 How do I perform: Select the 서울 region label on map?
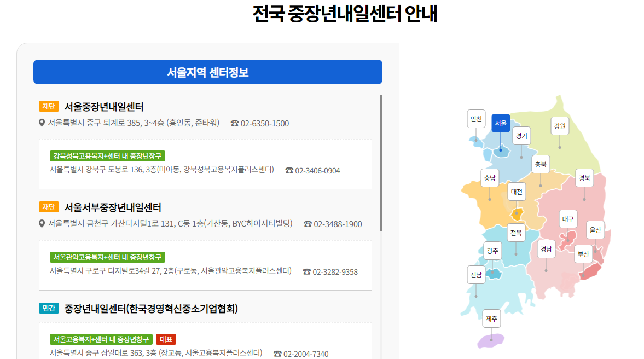pyautogui.click(x=501, y=123)
